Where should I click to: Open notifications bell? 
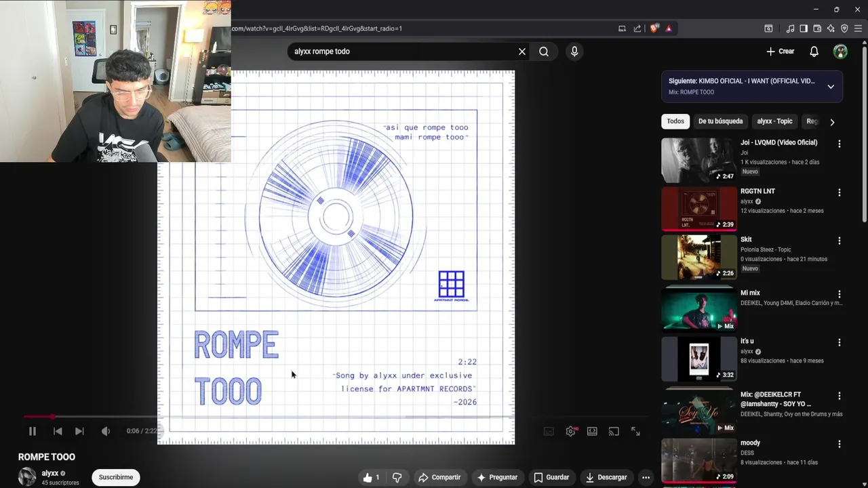coord(814,52)
